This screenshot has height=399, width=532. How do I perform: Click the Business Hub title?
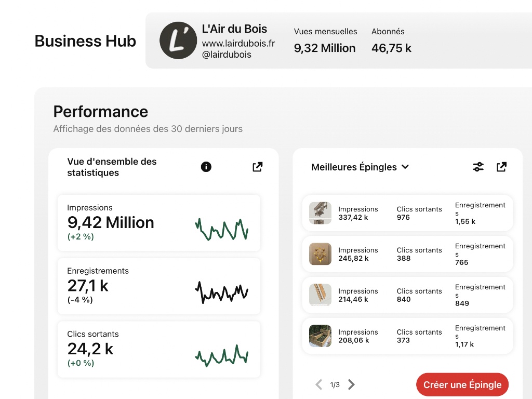click(85, 41)
